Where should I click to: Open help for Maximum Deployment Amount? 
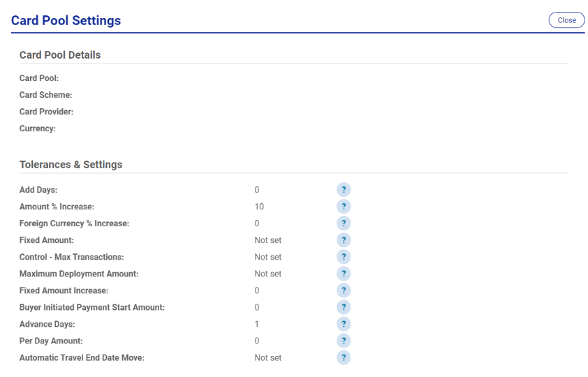click(x=344, y=274)
